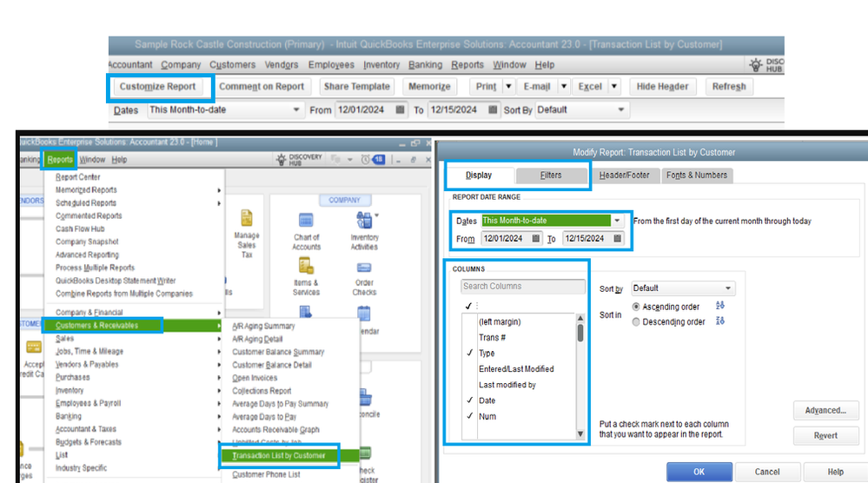Viewport: 868px width, 483px height.
Task: Check the Trans # column
Action: tap(469, 337)
